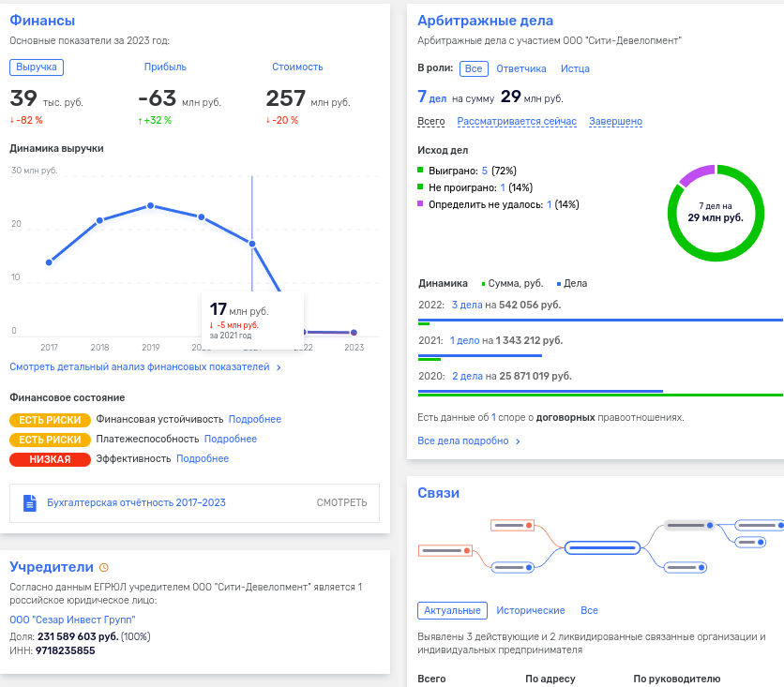Open Смотреть детальный анализ финансовых показателей link
Image resolution: width=784 pixels, height=687 pixels.
click(140, 366)
